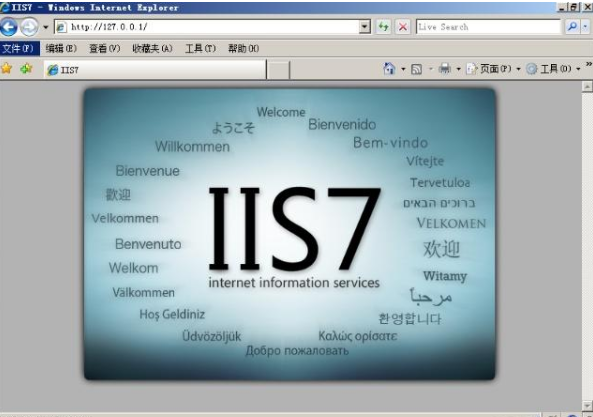Expand the Feeds dropdown arrow
Screen dimensions: 593x417
click(430, 69)
